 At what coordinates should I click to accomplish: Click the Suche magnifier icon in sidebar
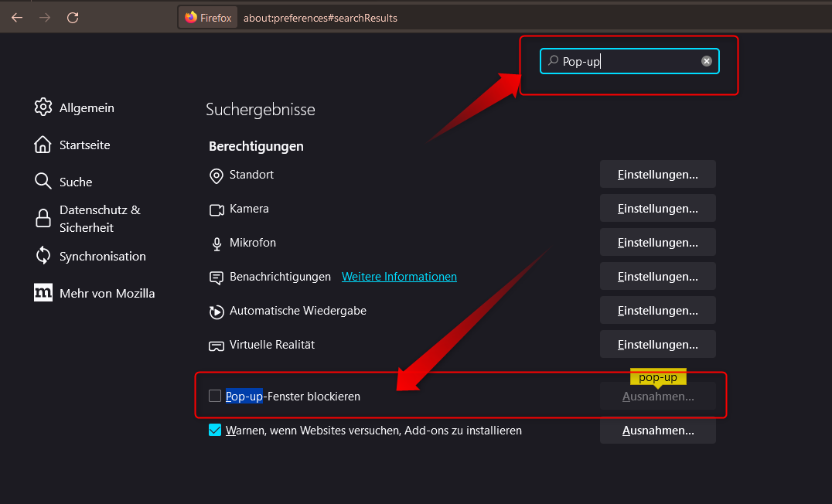(43, 182)
